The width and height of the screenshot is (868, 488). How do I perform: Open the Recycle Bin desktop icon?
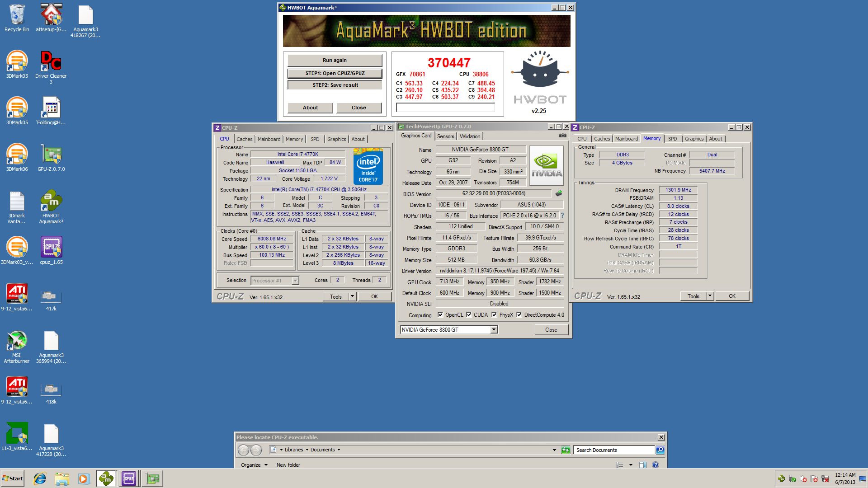[x=17, y=18]
